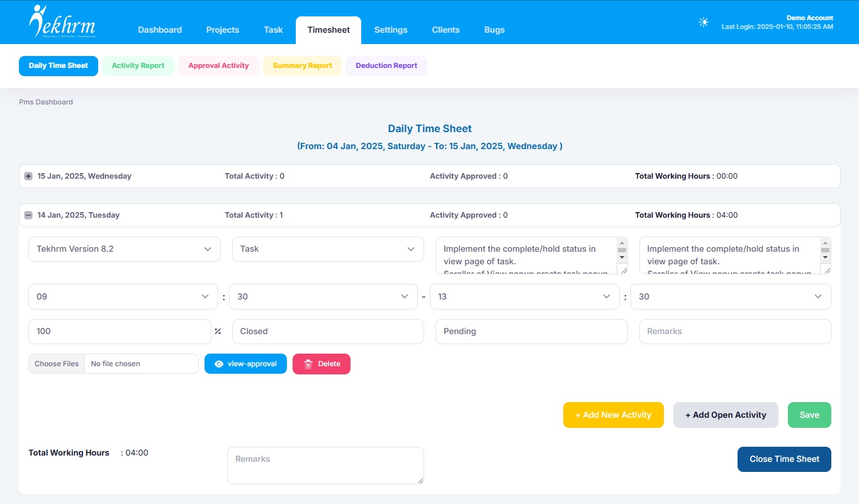Save the time sheet
859x504 pixels.
[809, 415]
